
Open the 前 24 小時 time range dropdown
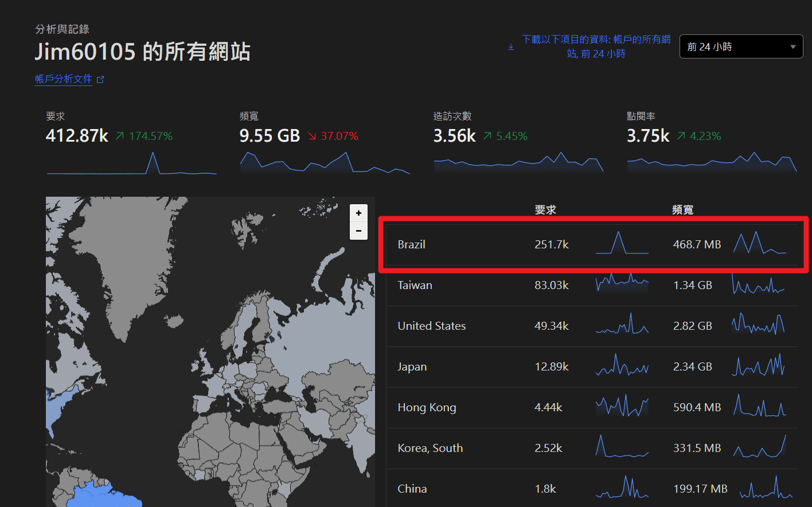[x=740, y=47]
